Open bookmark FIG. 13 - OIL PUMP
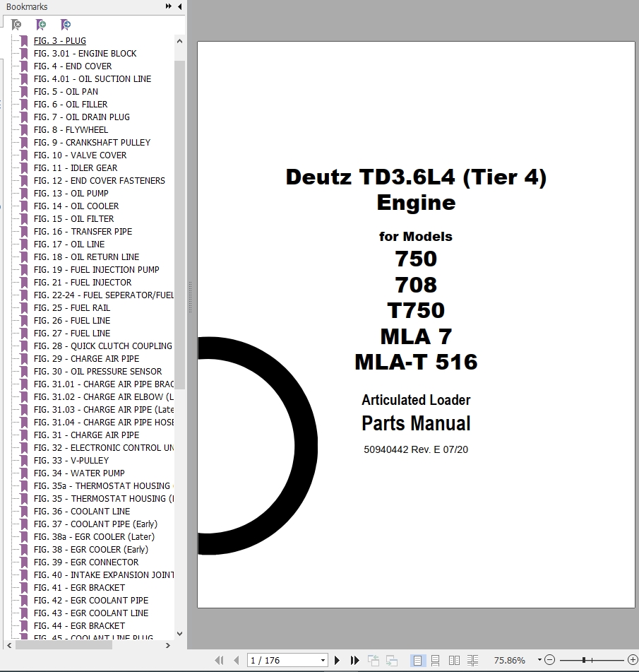This screenshot has width=639, height=672. tap(71, 194)
